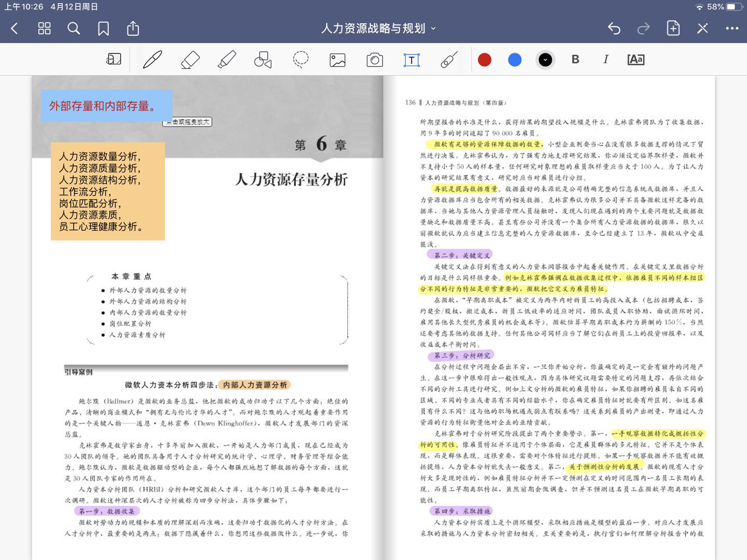Tap the highlighted 第二步：关键定义 heading
The height and width of the screenshot is (560, 747).
click(x=460, y=255)
